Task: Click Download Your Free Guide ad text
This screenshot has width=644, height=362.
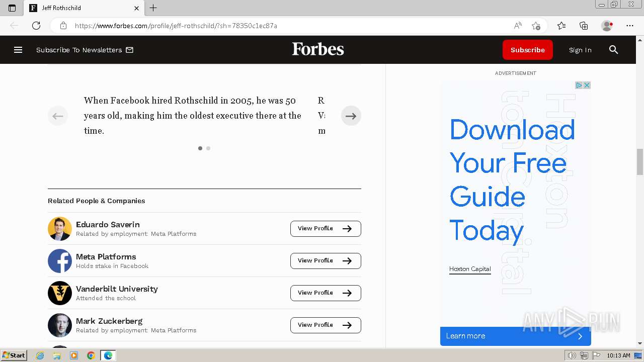Action: click(x=512, y=179)
